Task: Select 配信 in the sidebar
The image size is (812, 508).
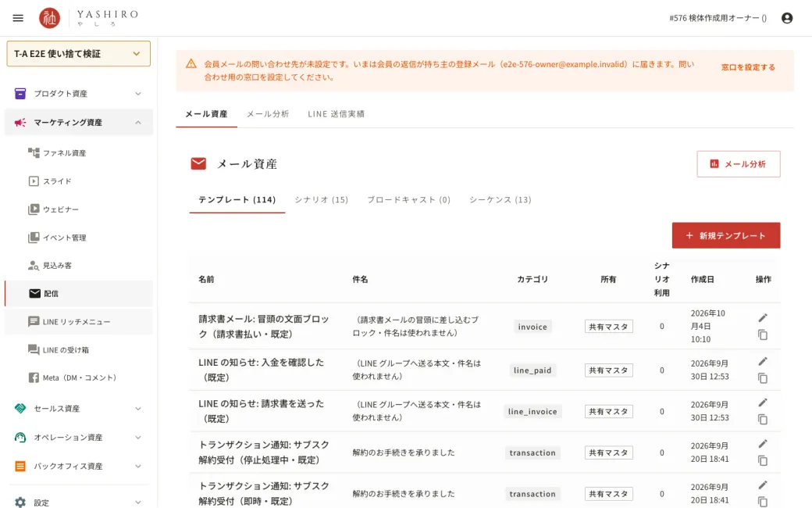Action: point(79,293)
